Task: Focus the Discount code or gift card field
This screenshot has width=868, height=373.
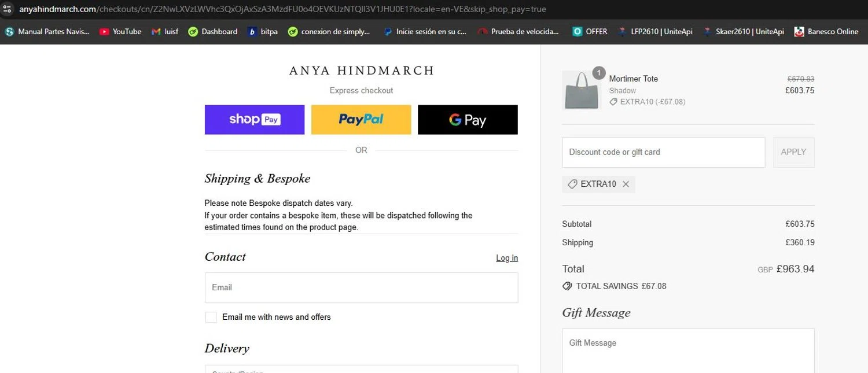Action: point(663,152)
